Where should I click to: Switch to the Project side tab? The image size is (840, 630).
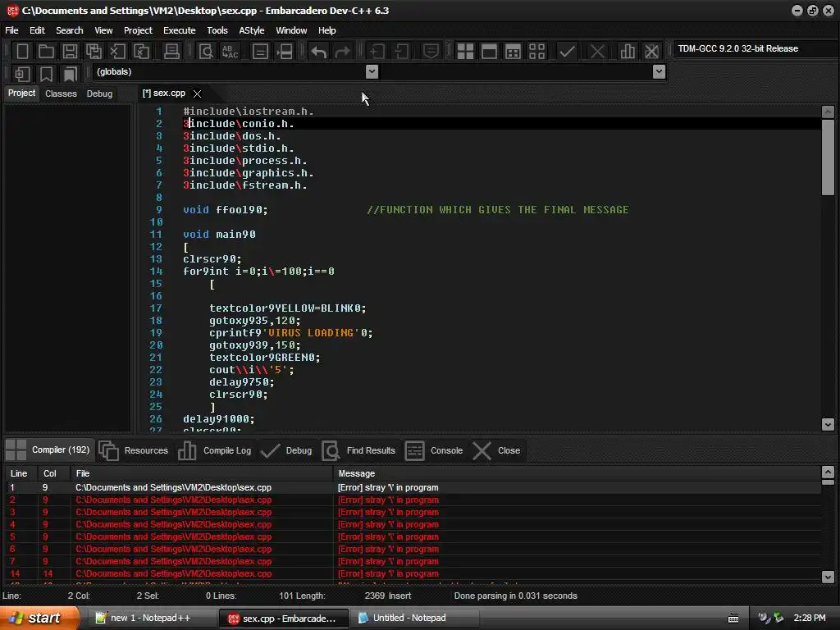pyautogui.click(x=21, y=94)
